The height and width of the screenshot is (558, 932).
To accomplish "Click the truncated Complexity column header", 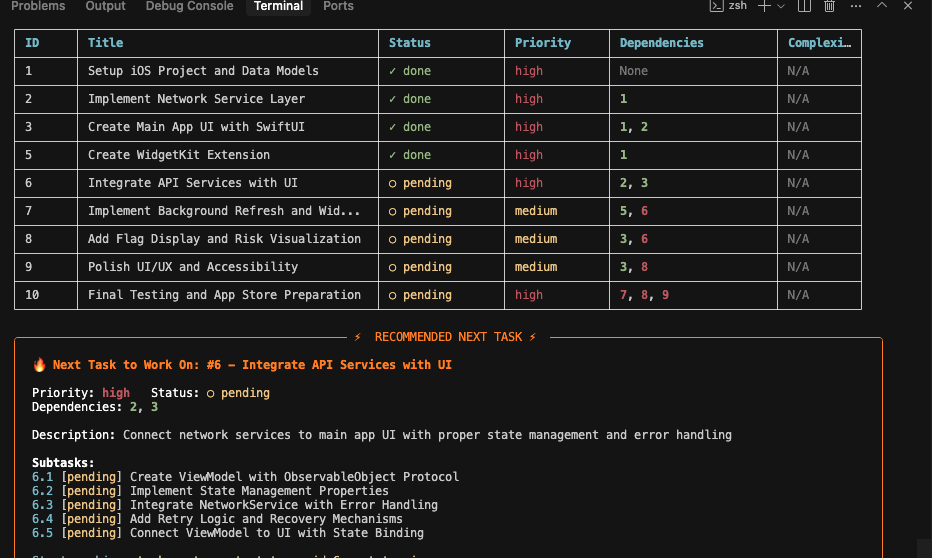I will [x=819, y=43].
